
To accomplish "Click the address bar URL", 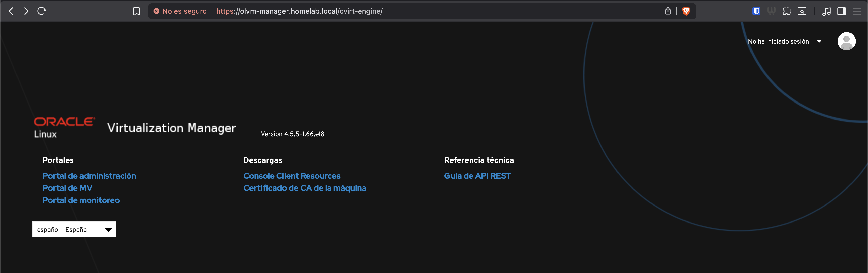I will [299, 11].
